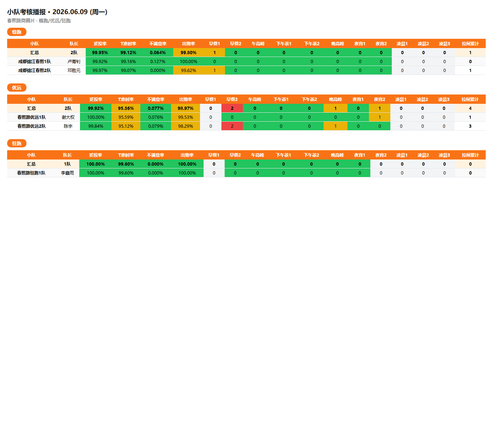500x429 pixels.
Task: Select the 99.16% cell
Action: tap(128, 61)
